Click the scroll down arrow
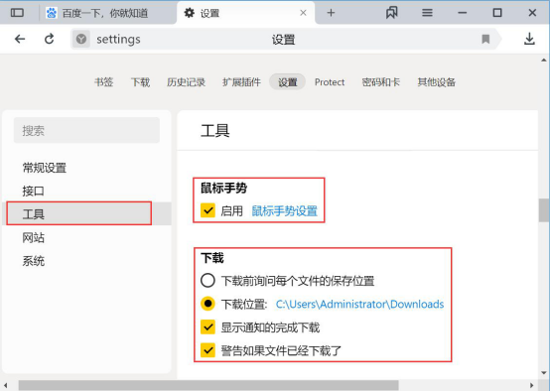The height and width of the screenshot is (392, 550). point(544,373)
